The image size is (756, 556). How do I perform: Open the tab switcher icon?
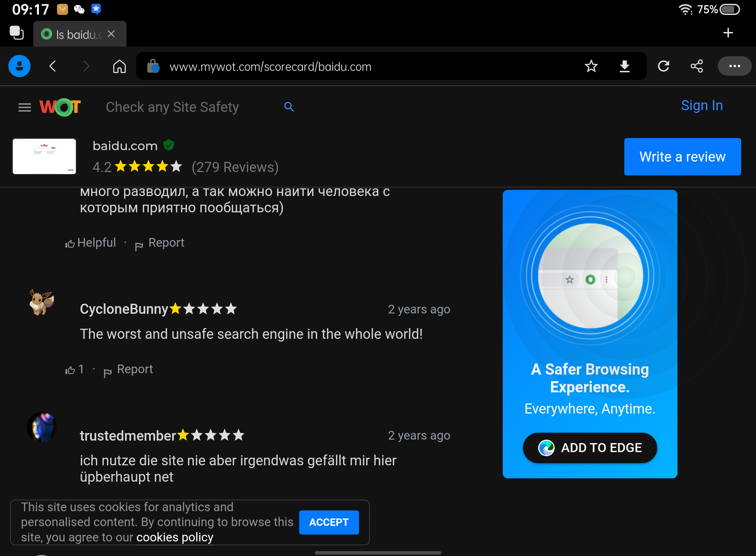[16, 33]
